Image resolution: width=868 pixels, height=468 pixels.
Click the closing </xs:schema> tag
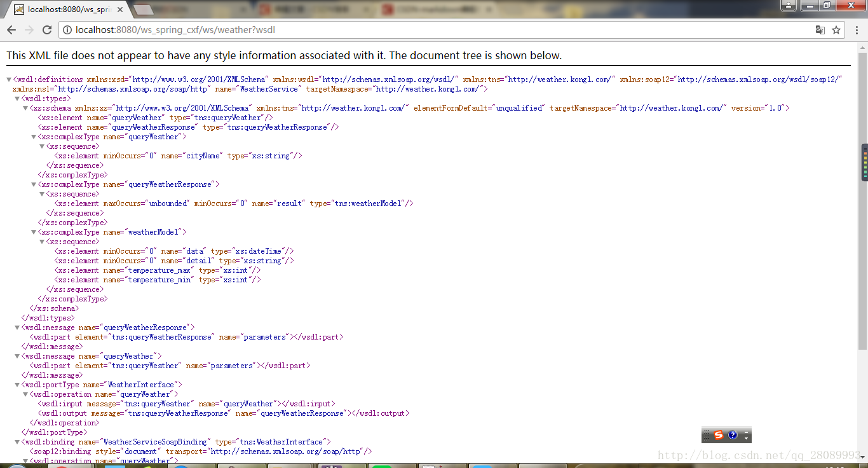[x=53, y=308]
